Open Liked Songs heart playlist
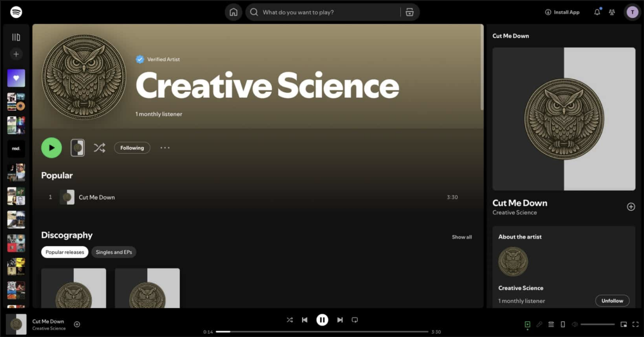This screenshot has width=644, height=337. (x=16, y=78)
